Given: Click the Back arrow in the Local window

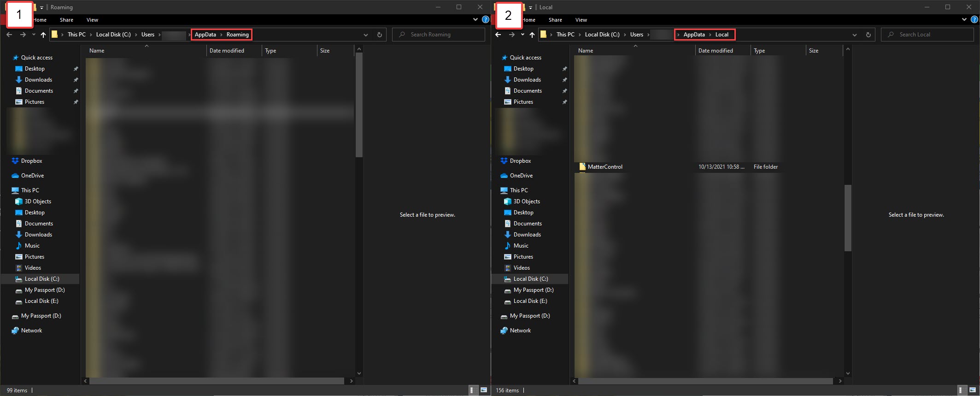Looking at the screenshot, I should pos(498,35).
